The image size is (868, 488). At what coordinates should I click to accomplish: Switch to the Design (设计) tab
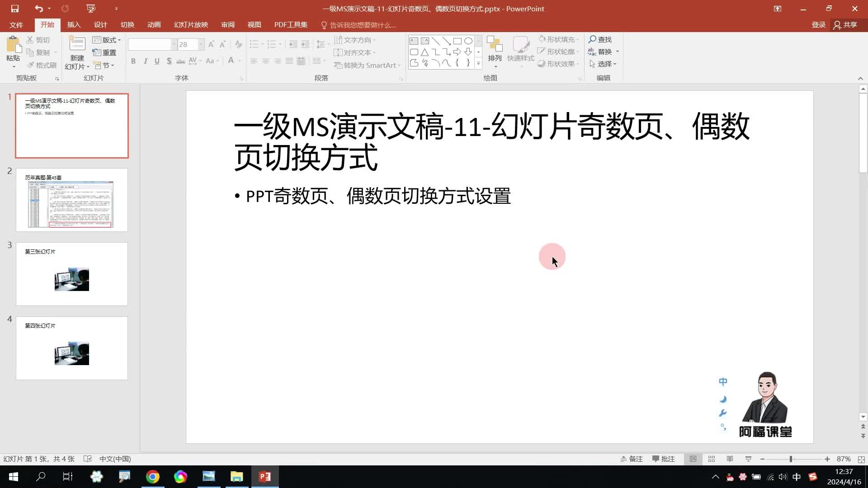(x=100, y=25)
